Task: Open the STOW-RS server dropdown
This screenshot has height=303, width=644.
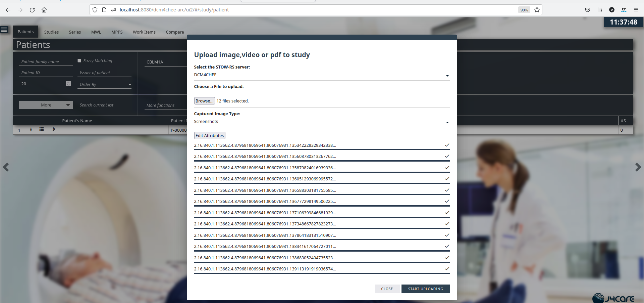Action: click(x=447, y=76)
